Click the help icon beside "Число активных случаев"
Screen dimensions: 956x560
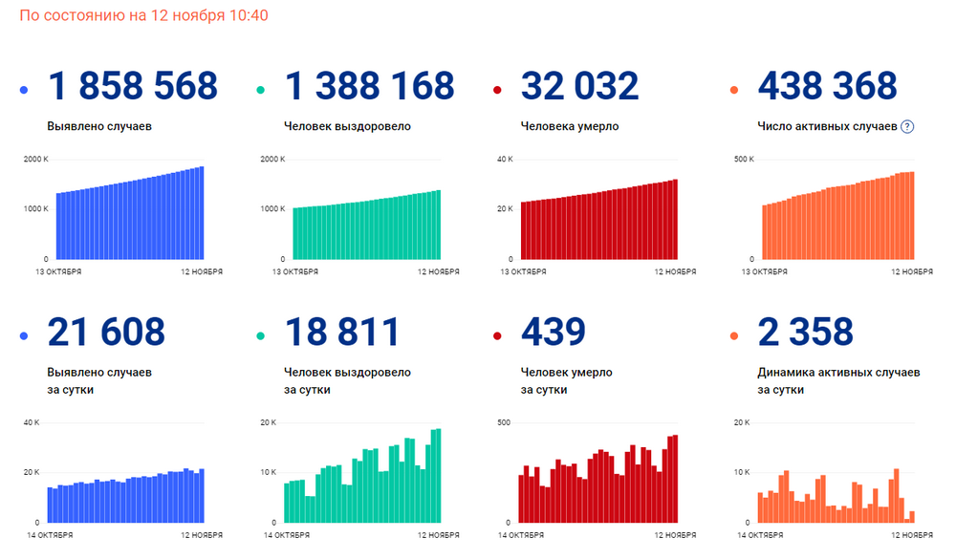(907, 126)
